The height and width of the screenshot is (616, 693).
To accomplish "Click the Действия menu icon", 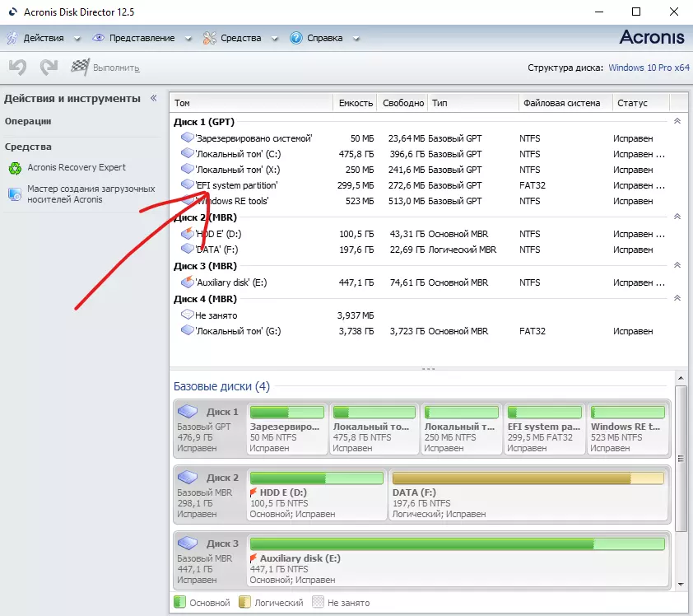I will click(12, 38).
